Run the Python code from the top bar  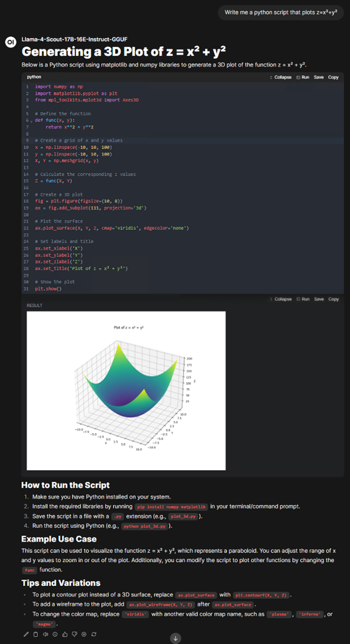click(x=303, y=77)
